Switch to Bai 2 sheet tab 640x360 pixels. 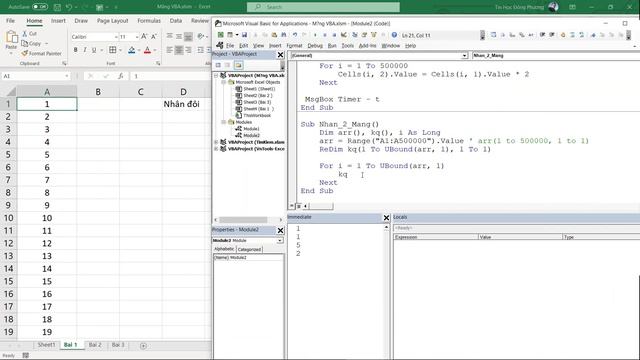pyautogui.click(x=95, y=345)
